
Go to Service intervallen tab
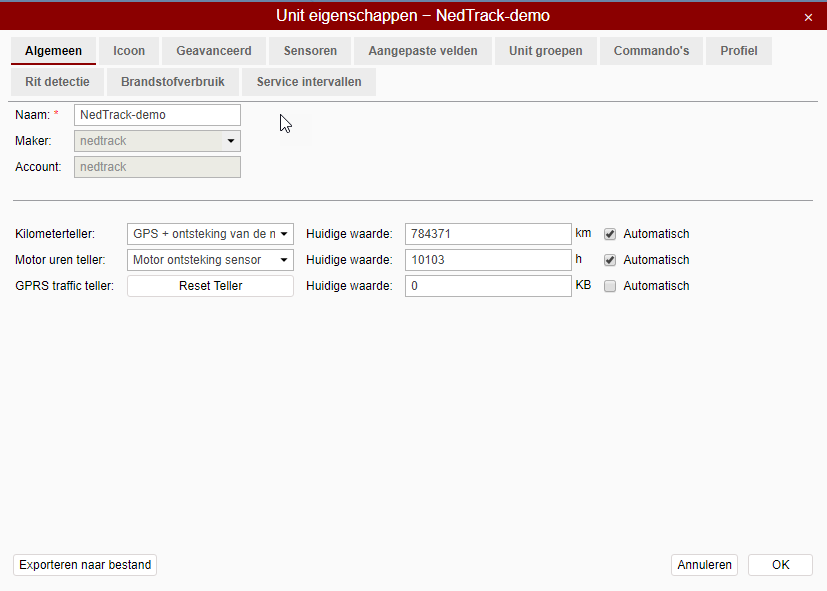point(309,82)
